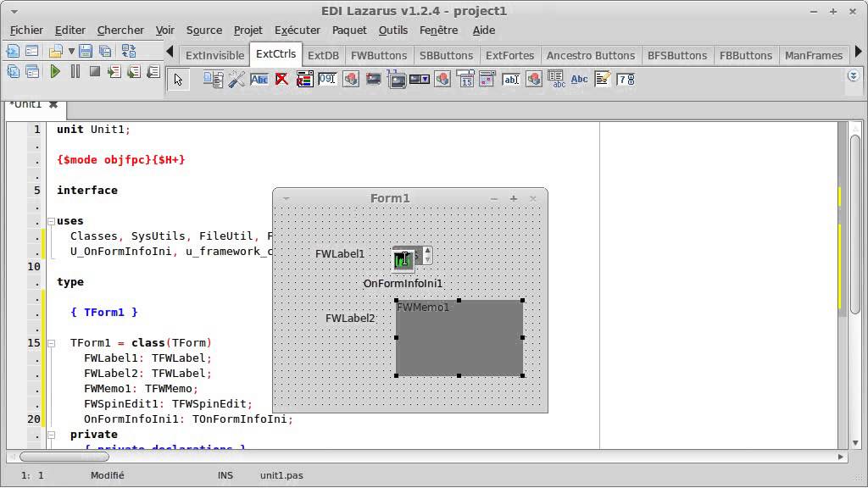Pick the memo with pencil component
The height and width of the screenshot is (488, 868).
603,80
